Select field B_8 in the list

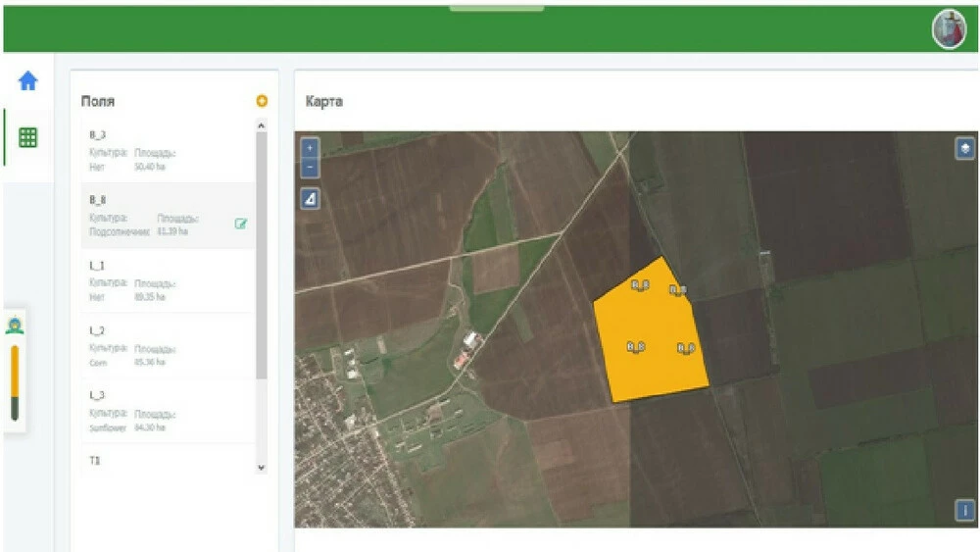157,216
